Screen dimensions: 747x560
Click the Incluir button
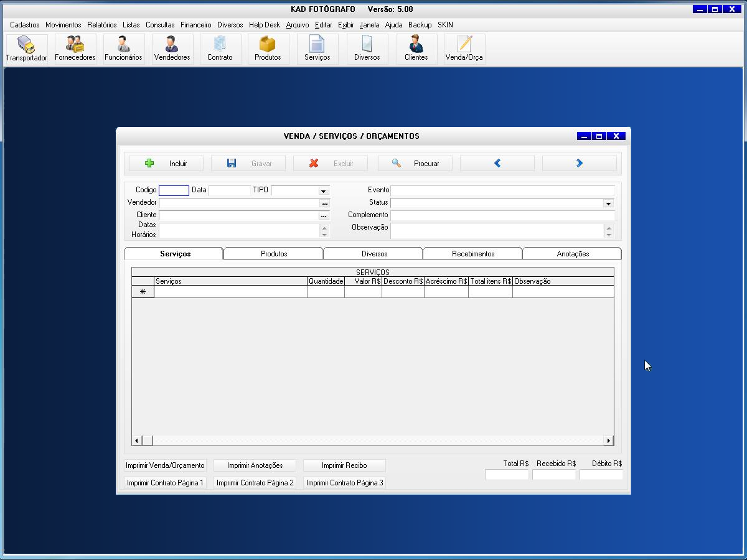pos(166,163)
